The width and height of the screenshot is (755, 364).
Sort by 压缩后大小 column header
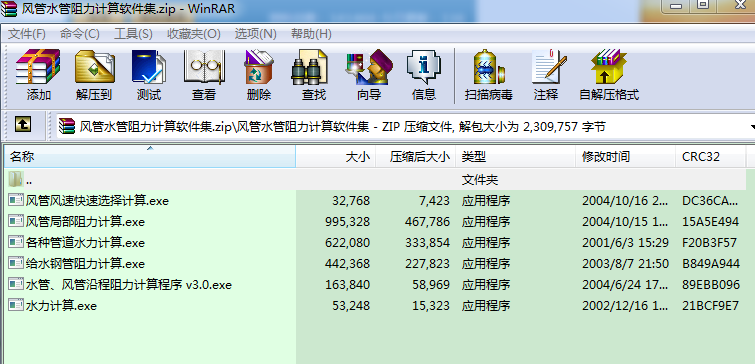pyautogui.click(x=416, y=156)
